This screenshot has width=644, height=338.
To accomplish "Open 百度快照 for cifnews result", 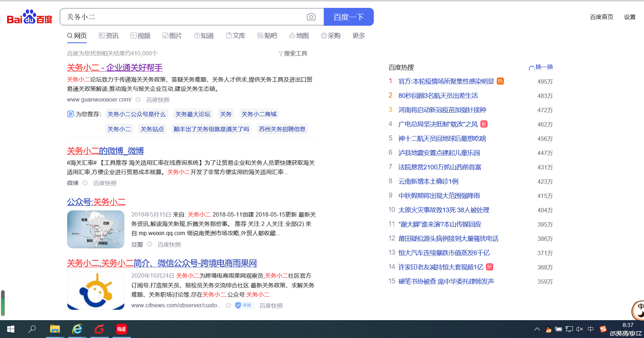I will point(271,306).
